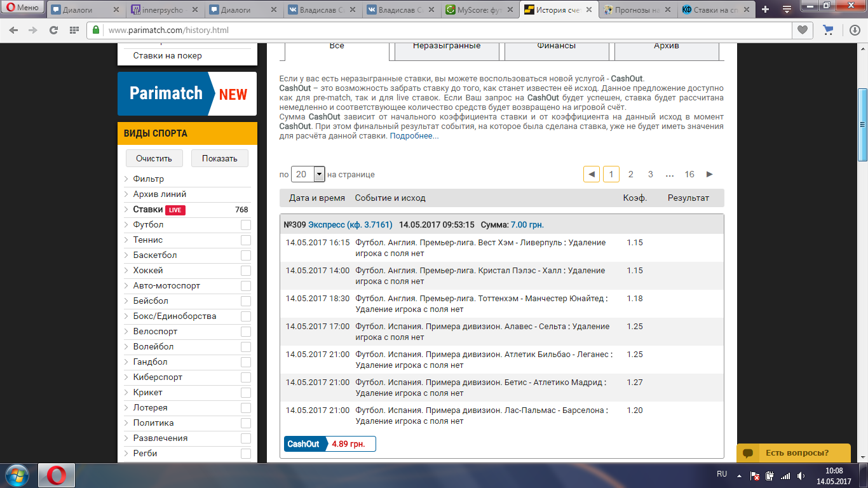868x488 pixels.
Task: Click the page vertical scrollbar thumb
Action: 862,124
